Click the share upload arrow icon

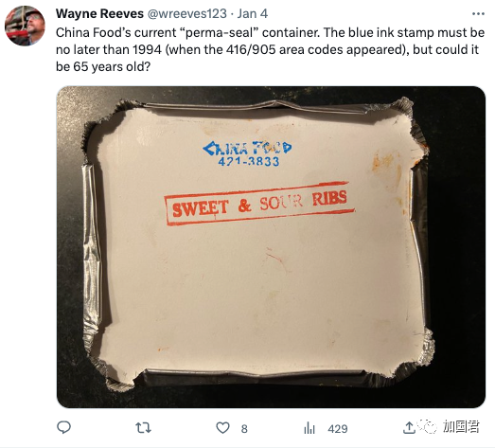coord(409,427)
